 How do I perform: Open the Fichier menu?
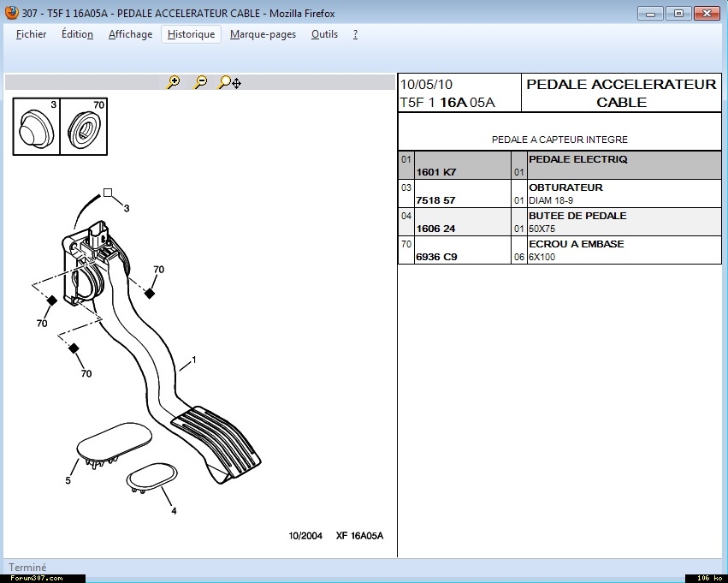[x=31, y=34]
